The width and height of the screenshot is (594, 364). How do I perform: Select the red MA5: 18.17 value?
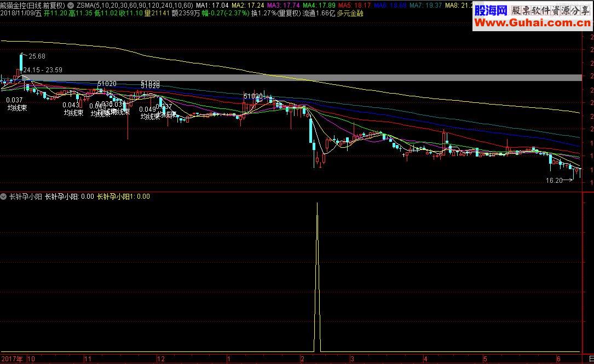pos(355,5)
